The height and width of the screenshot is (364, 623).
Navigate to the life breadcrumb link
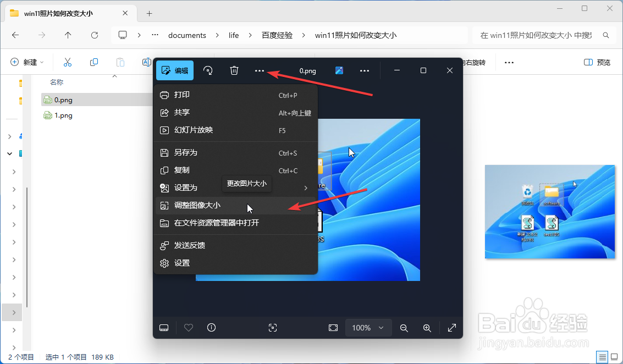coord(233,35)
